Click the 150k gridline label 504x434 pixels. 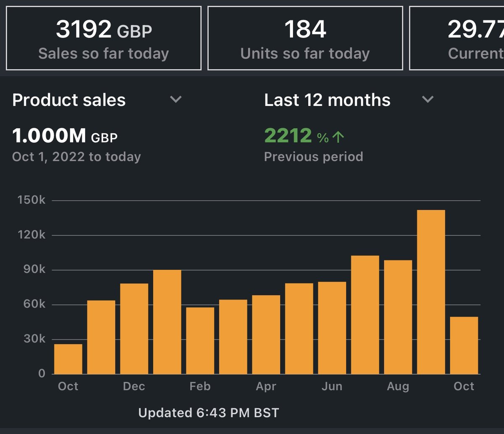point(32,200)
